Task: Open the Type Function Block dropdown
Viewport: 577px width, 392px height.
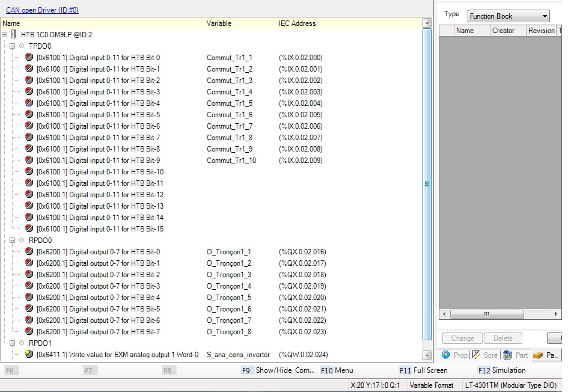Action: pyautogui.click(x=508, y=16)
